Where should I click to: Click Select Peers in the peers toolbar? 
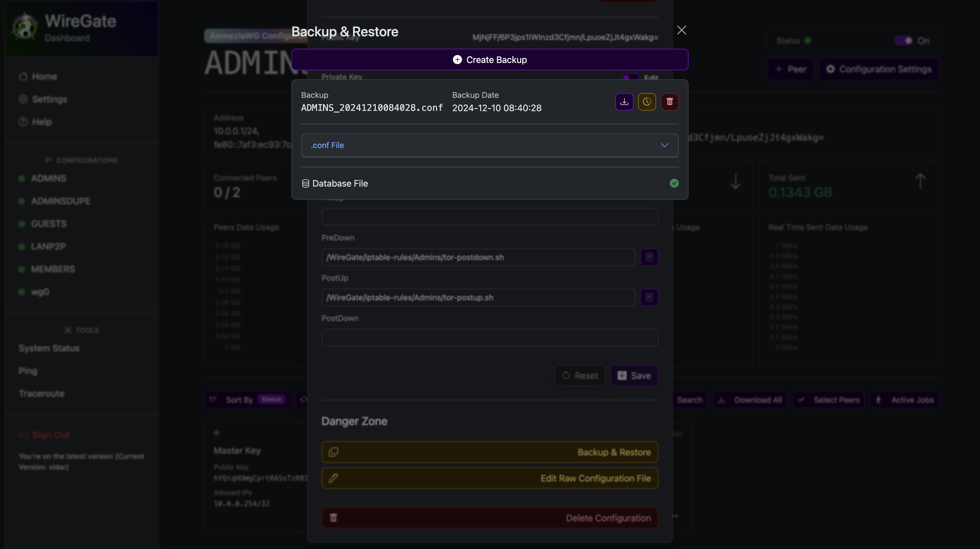click(829, 400)
